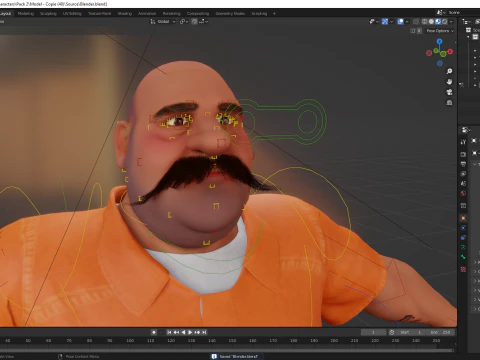This screenshot has height=360, width=480.
Task: Select Solid viewport shading
Action: (431, 22)
